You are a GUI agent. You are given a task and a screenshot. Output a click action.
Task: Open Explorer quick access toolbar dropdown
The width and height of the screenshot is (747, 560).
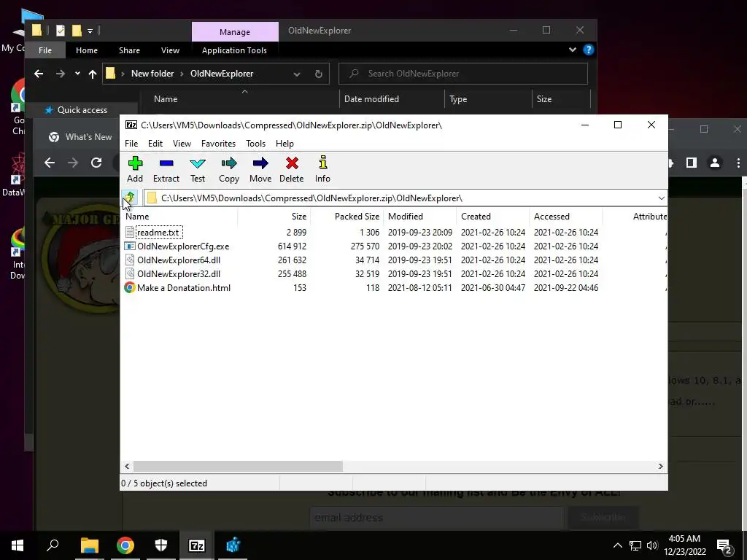(x=90, y=31)
